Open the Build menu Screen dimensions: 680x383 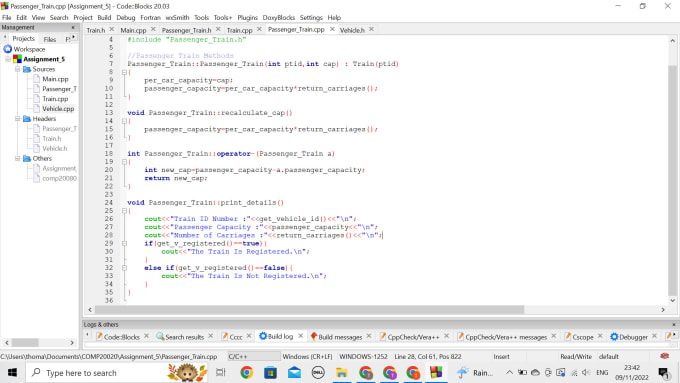(x=104, y=17)
